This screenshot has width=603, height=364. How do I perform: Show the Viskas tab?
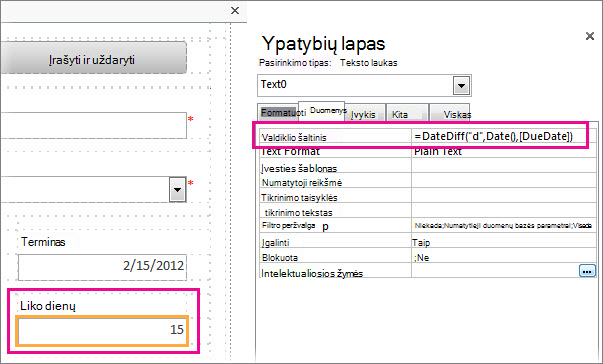(x=450, y=114)
